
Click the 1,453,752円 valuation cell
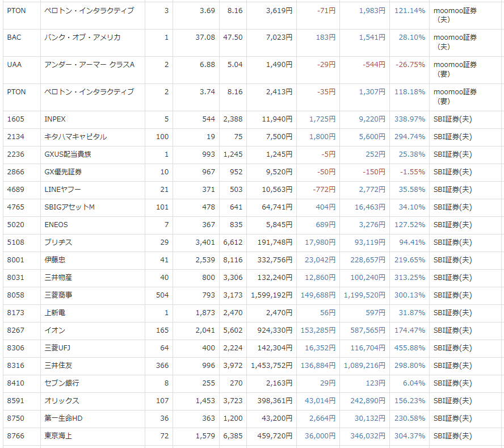[x=272, y=366]
